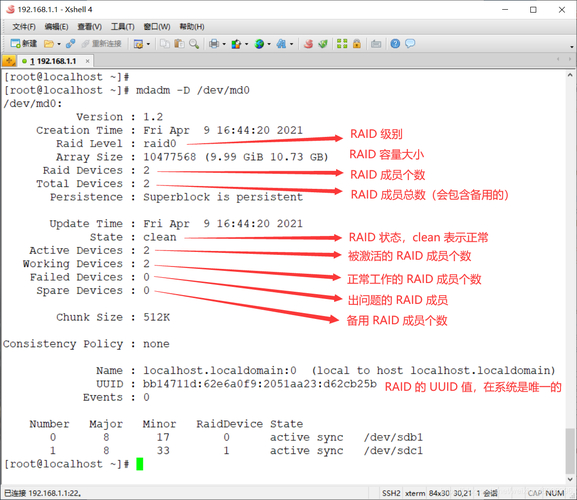Click the 新建 new session button

pyautogui.click(x=24, y=44)
